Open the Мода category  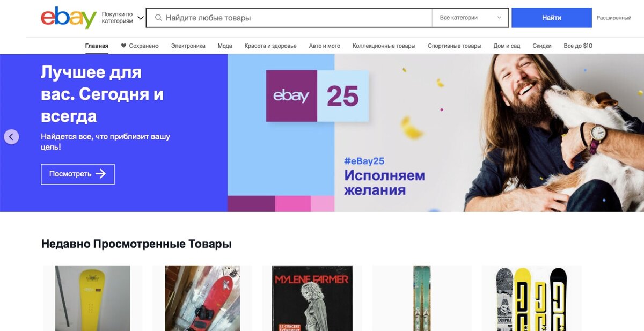pyautogui.click(x=225, y=46)
